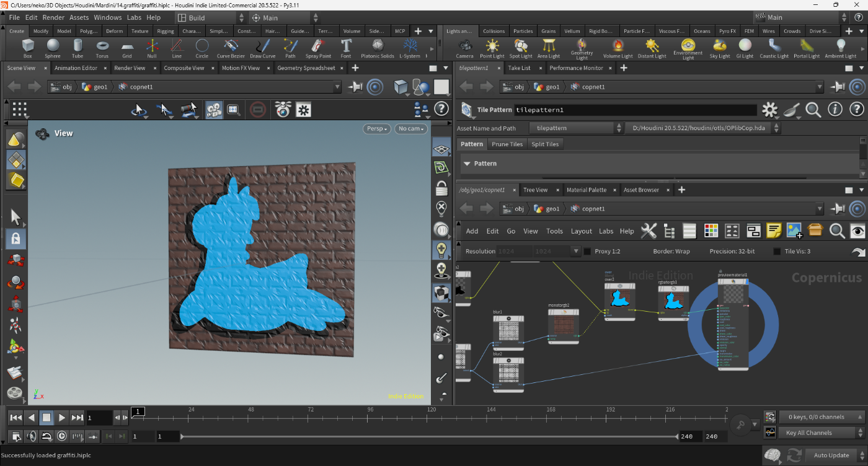Add an Environment Light
868x466 pixels.
coord(688,49)
